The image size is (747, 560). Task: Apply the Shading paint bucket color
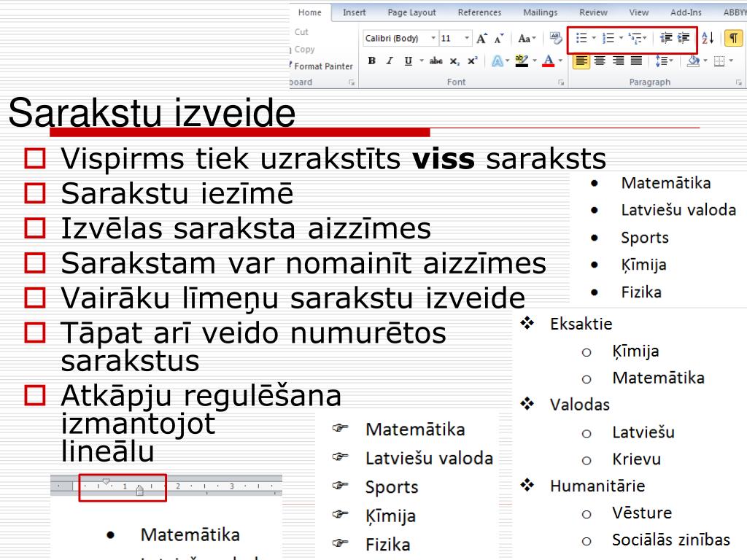(693, 61)
